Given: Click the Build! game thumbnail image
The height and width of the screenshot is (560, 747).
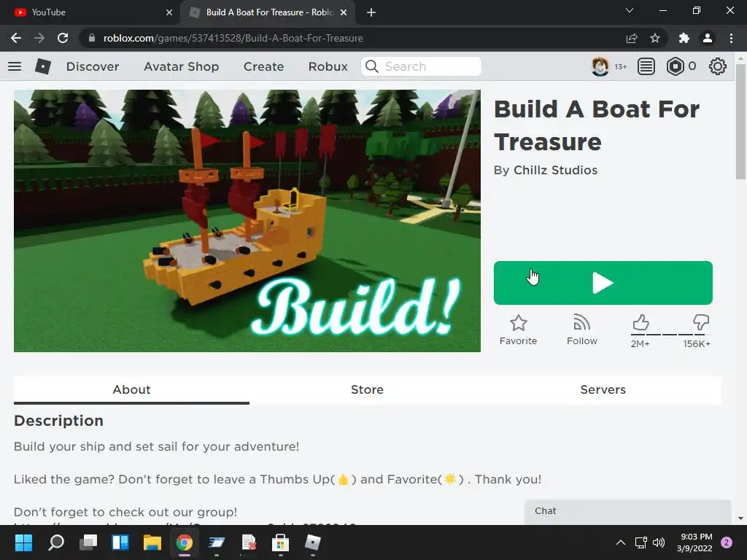Looking at the screenshot, I should pos(247,221).
